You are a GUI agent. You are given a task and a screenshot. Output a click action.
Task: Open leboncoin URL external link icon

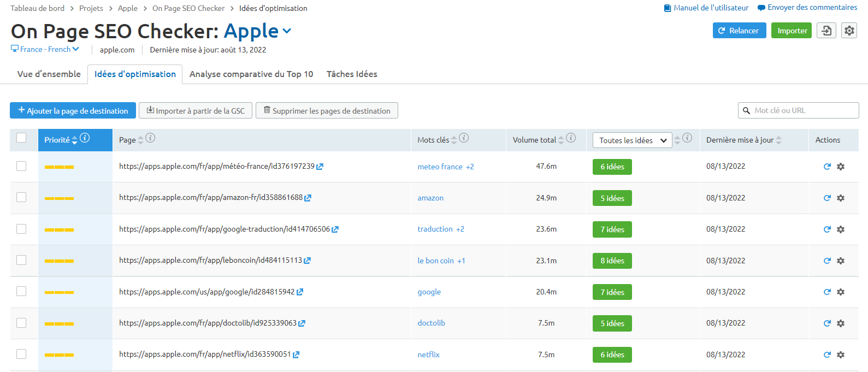[x=308, y=261]
